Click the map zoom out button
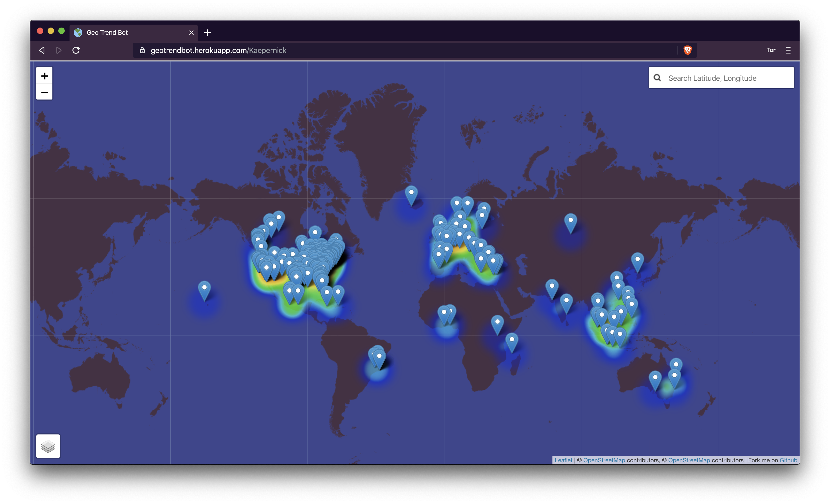The height and width of the screenshot is (504, 830). 44,92
